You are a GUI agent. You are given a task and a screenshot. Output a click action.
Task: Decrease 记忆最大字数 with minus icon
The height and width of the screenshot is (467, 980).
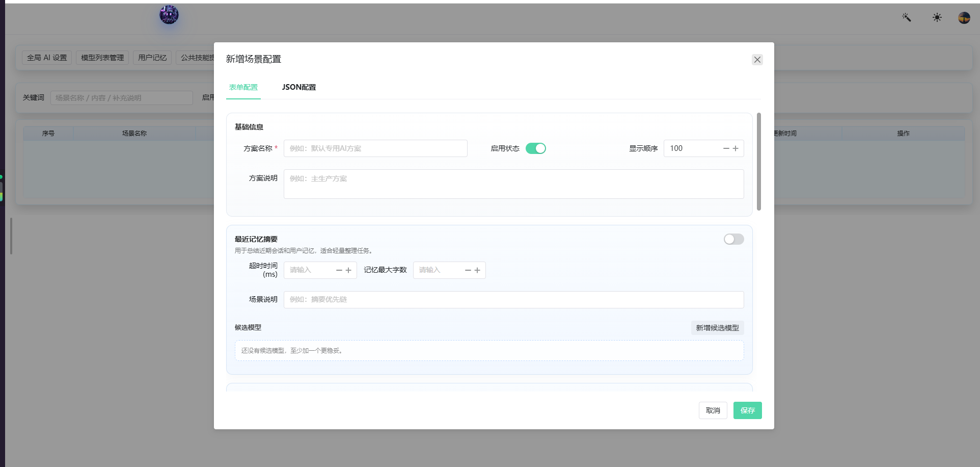468,270
